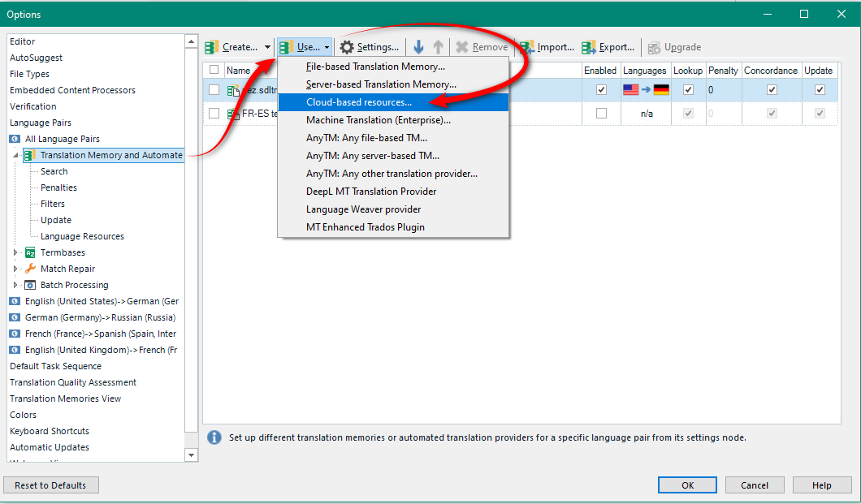
Task: Click the Penalty column header
Action: click(723, 70)
